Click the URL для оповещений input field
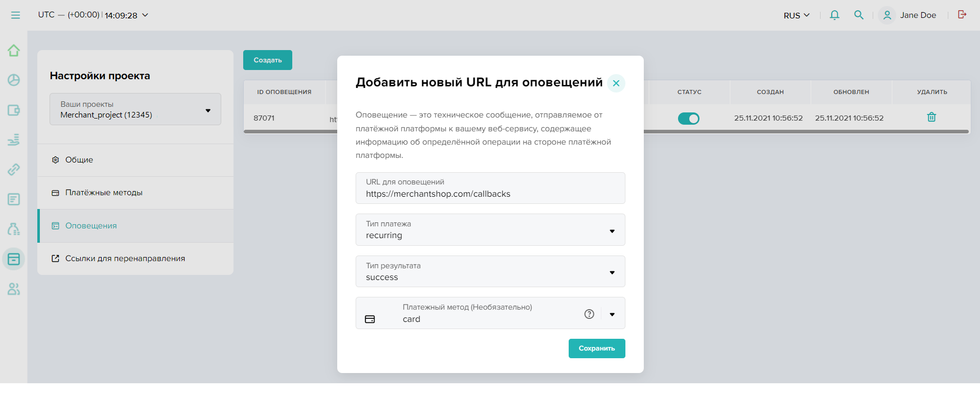Screen dimensions: 980x395 point(490,194)
